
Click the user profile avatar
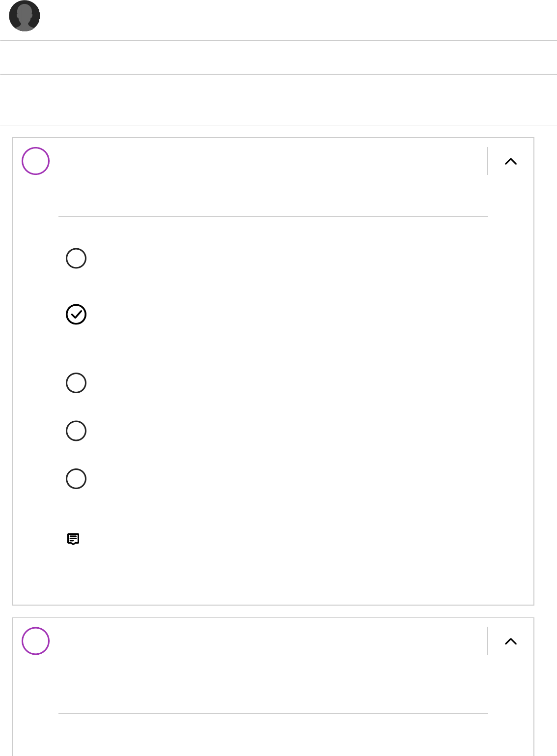click(x=25, y=16)
